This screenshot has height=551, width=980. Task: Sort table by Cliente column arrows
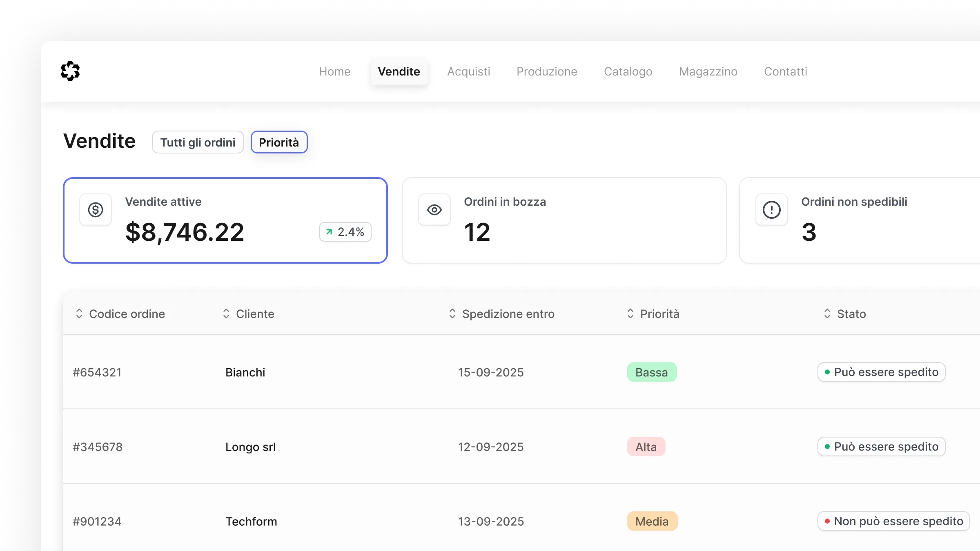coord(226,313)
